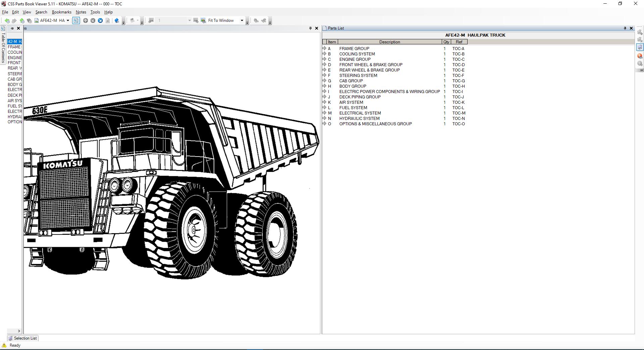Pin the Parts List panel
Screen dimensions: 644x350
tap(625, 28)
